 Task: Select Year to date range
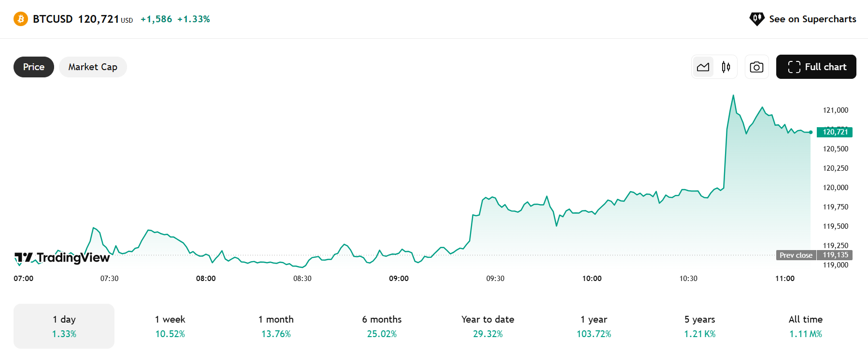(487, 326)
